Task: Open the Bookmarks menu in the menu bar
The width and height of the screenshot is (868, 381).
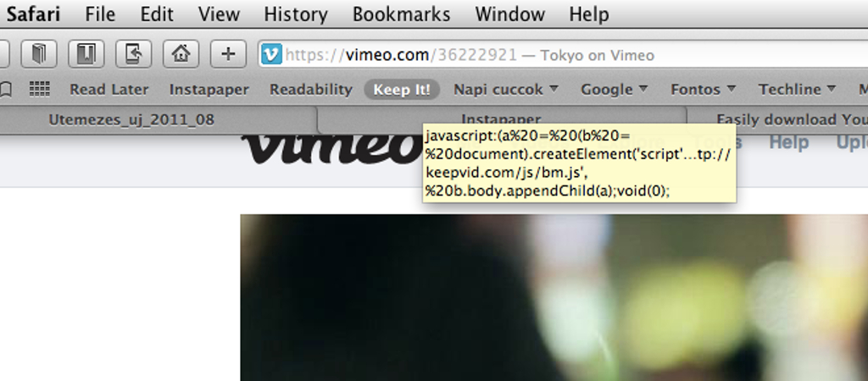Action: click(401, 14)
